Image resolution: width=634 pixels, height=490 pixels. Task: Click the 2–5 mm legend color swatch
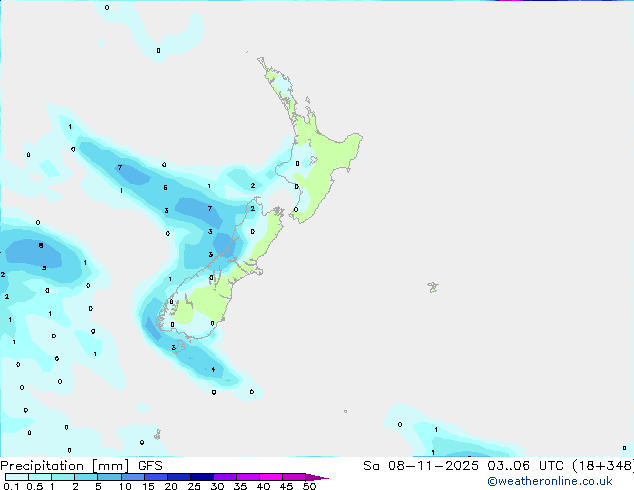point(86,477)
